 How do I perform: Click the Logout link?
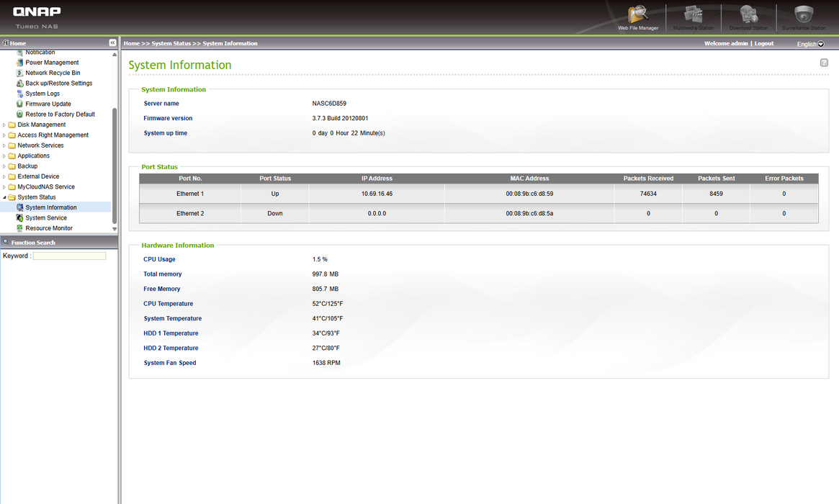pyautogui.click(x=763, y=43)
